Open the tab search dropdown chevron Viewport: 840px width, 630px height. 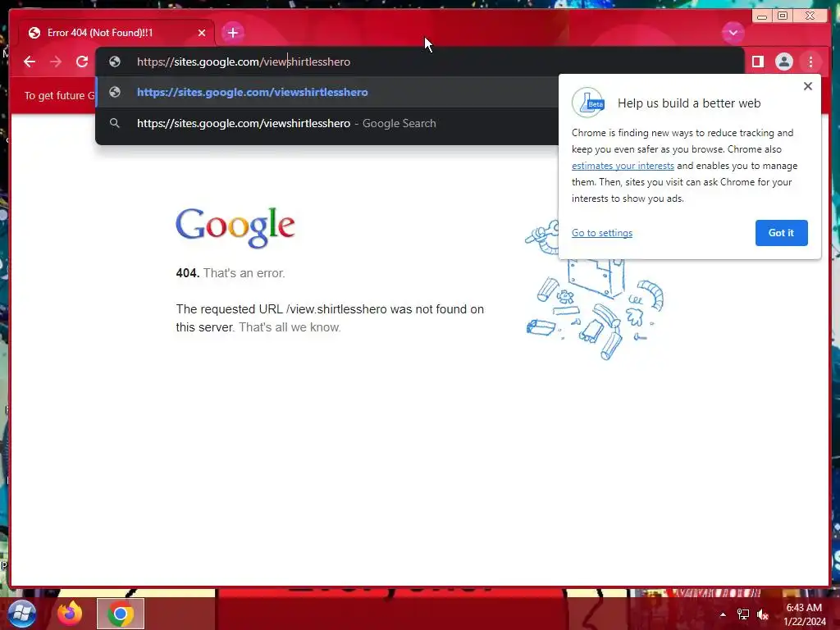[x=733, y=33]
